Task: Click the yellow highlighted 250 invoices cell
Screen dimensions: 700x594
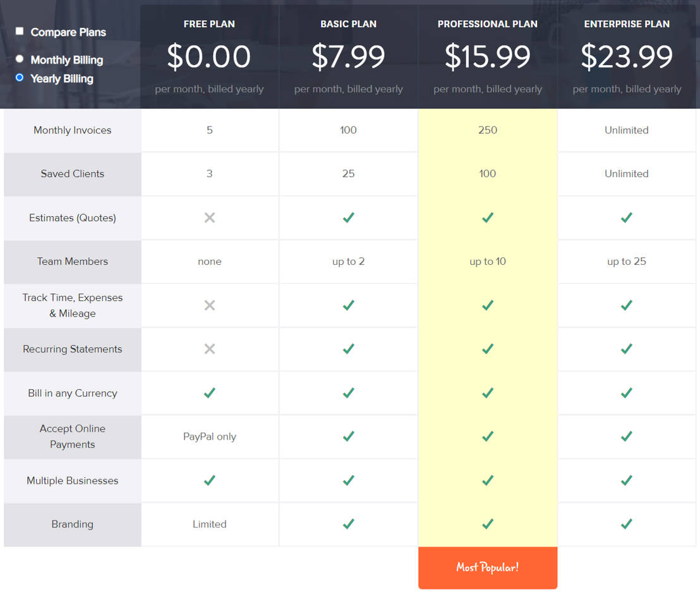Action: coord(487,130)
